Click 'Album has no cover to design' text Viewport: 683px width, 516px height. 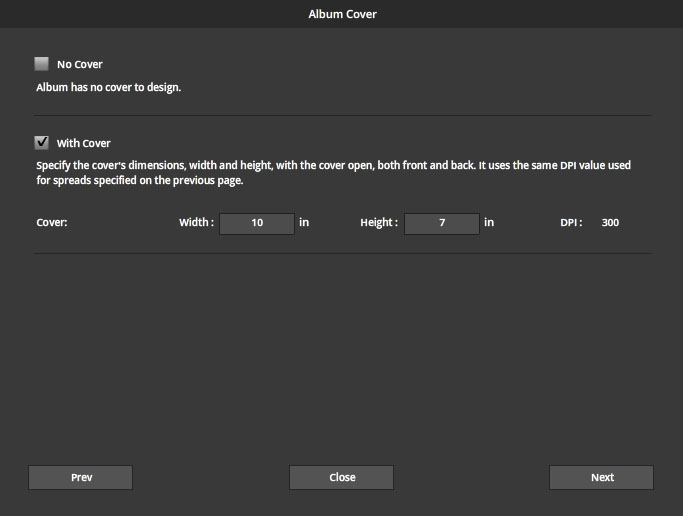point(108,88)
